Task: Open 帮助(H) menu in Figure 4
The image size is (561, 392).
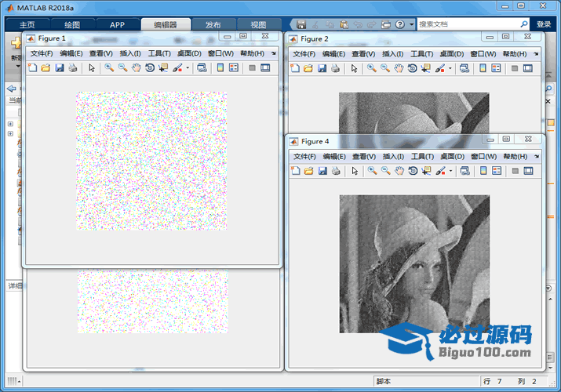Action: [x=515, y=157]
